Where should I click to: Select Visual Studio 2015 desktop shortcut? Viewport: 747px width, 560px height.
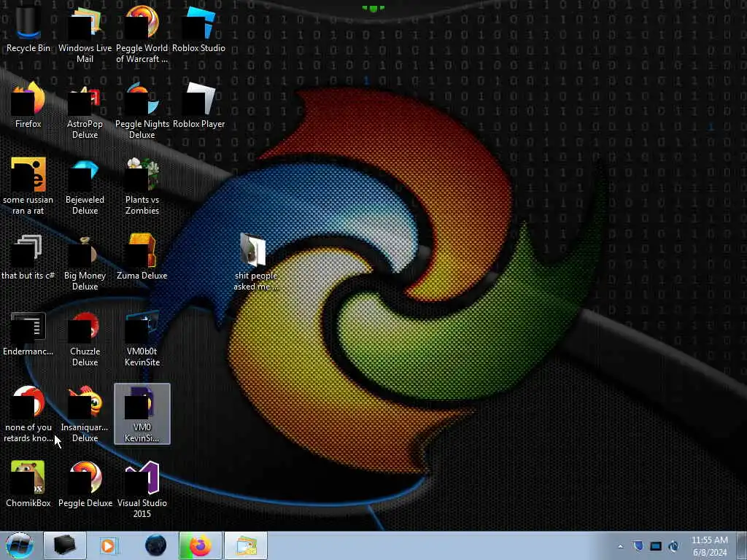point(142,489)
